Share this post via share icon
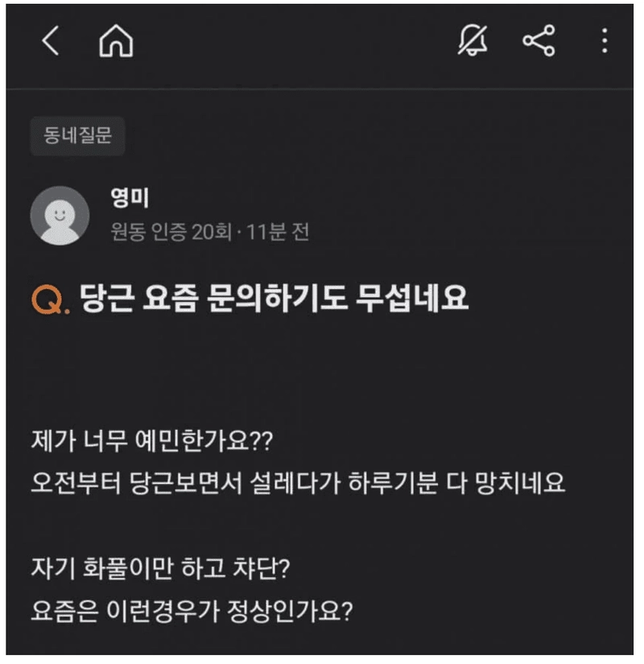 point(539,40)
